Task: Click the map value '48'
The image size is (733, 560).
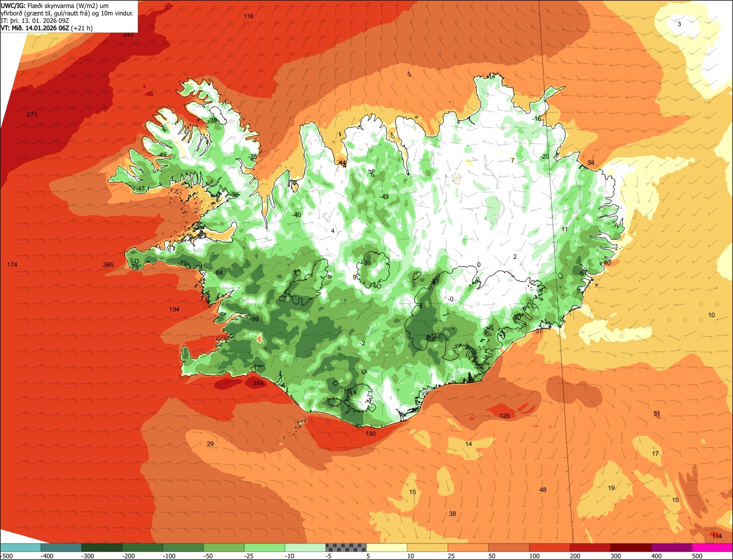Action: 543,490
